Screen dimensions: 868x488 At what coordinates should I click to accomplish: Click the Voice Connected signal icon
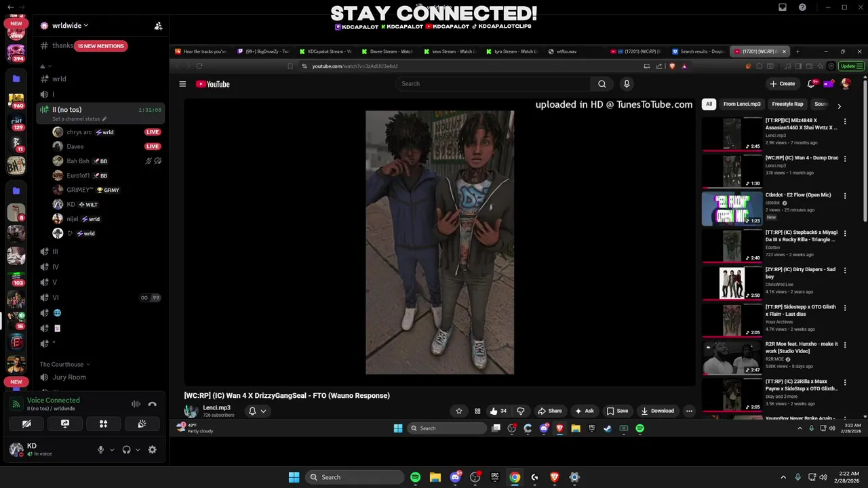(x=16, y=404)
